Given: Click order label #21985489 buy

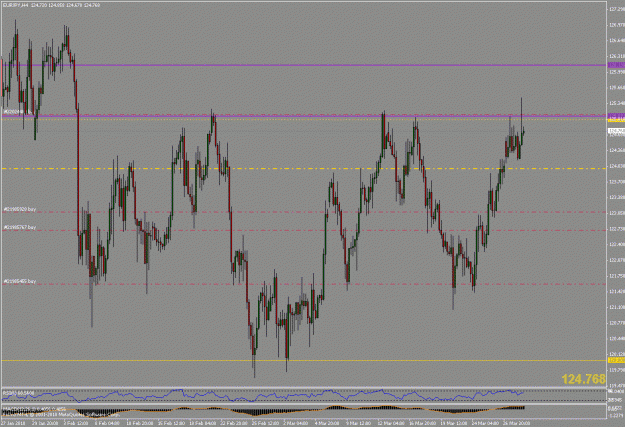Looking at the screenshot, I should 20,281.
